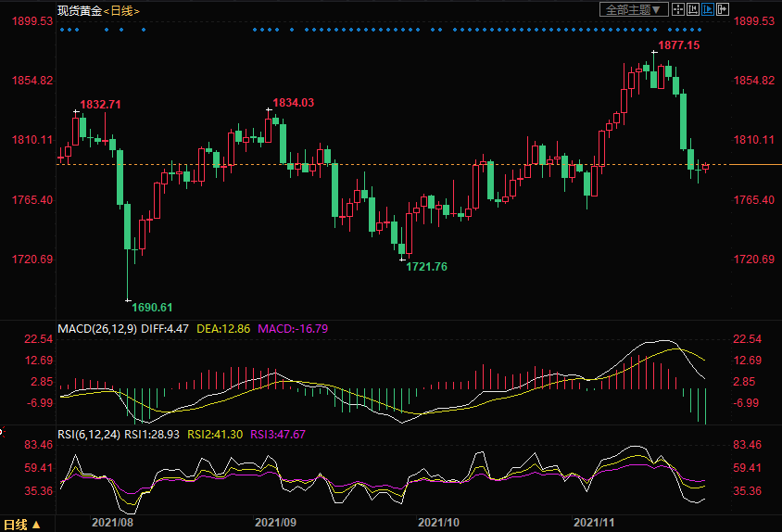782x532 pixels.
Task: Click the RSI3:47.67 value in RSI header
Action: click(x=280, y=433)
